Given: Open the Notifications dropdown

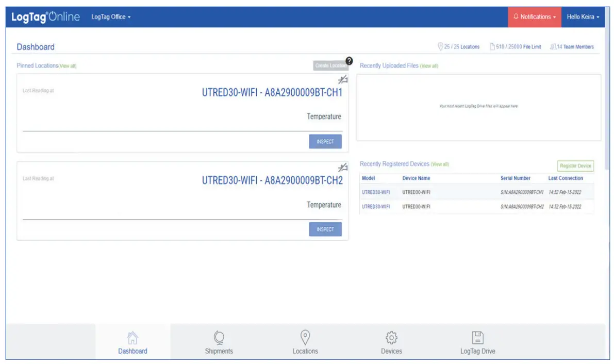Looking at the screenshot, I should (535, 17).
